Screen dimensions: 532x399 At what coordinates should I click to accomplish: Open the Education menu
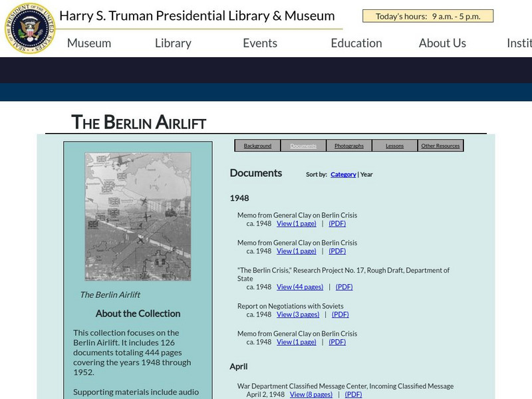click(x=356, y=43)
